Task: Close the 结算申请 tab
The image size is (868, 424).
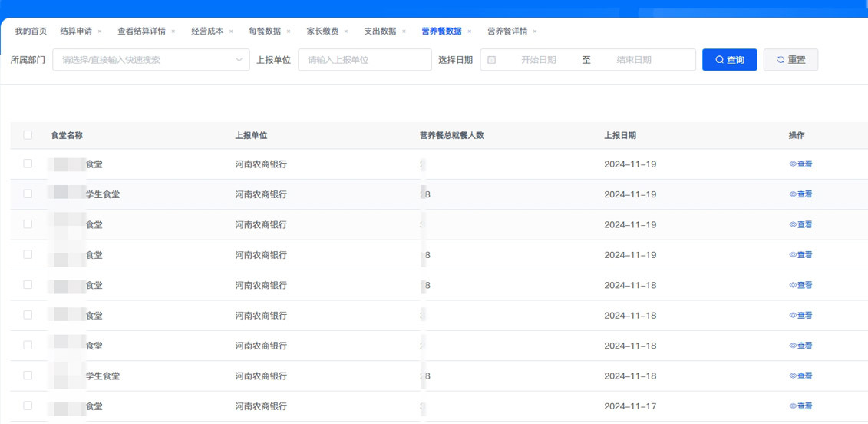Action: (x=100, y=31)
